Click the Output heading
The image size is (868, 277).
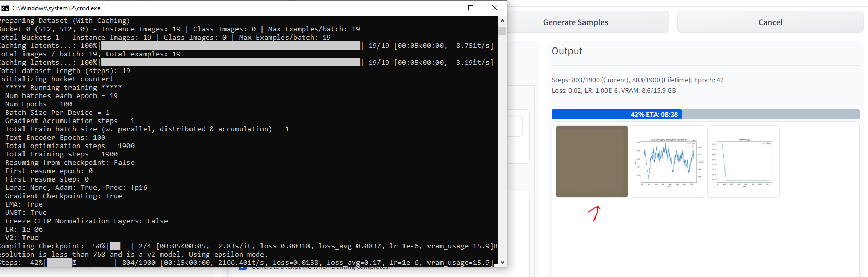pyautogui.click(x=567, y=51)
